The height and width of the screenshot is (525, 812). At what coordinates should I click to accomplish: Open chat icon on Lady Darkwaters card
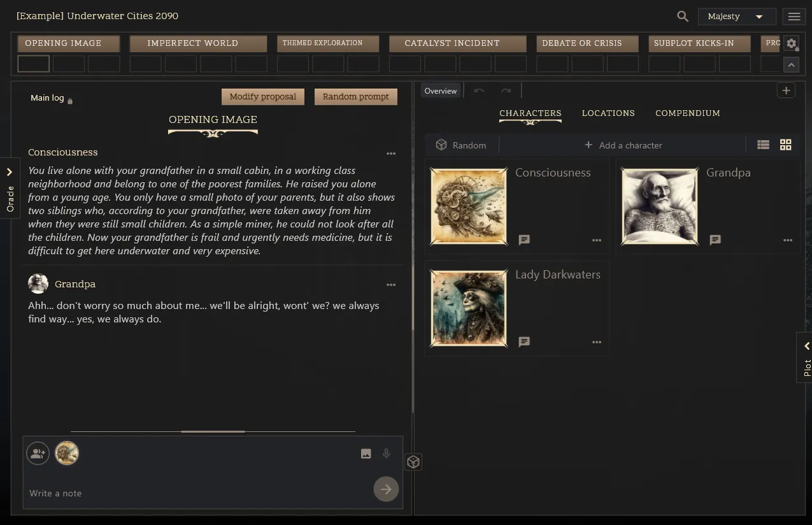[x=524, y=342]
